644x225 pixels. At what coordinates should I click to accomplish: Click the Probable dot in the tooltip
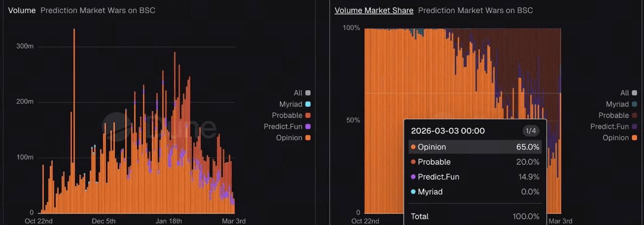coord(414,162)
